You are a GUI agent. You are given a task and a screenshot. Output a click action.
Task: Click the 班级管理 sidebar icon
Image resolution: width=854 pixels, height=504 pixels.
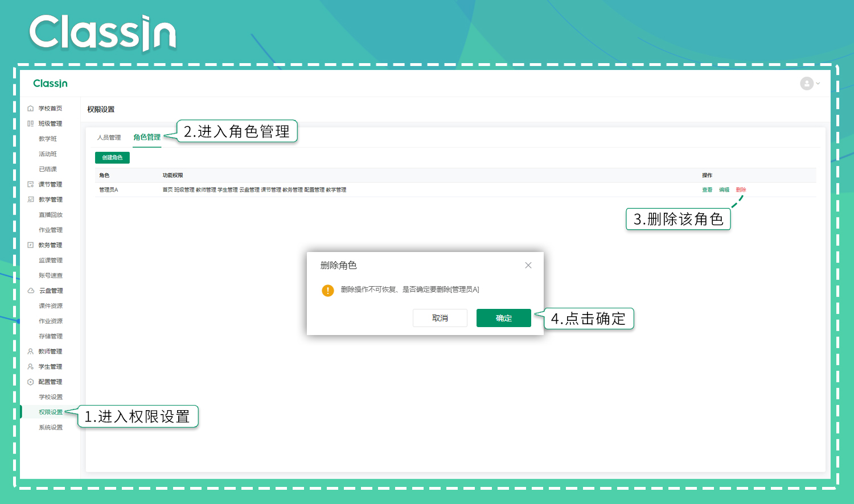[x=31, y=123]
